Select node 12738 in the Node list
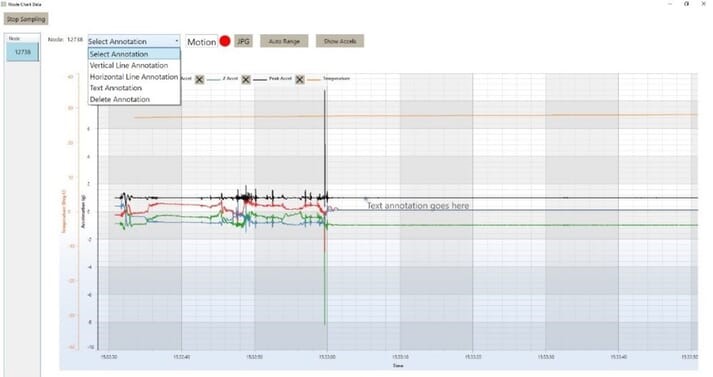The width and height of the screenshot is (713, 377). click(x=23, y=52)
